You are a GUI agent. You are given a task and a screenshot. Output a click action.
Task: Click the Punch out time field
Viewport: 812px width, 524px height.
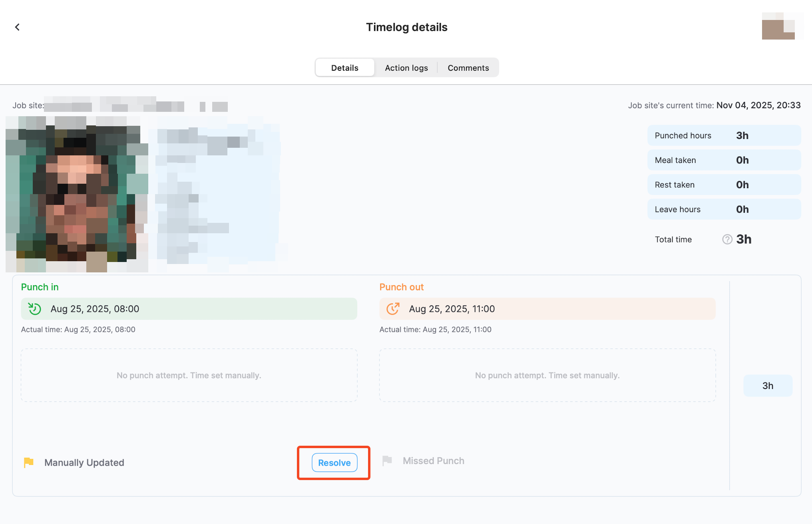[x=547, y=309]
